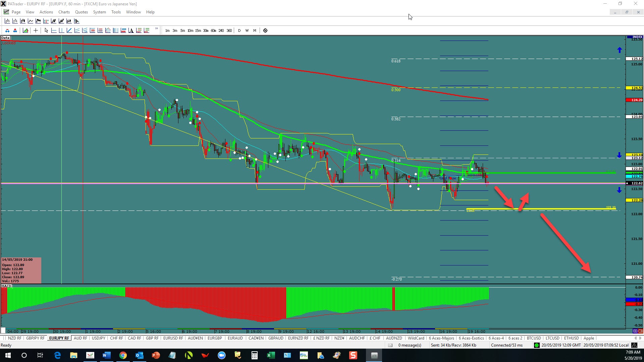Image resolution: width=644 pixels, height=362 pixels.
Task: Switch to the EURUSD RF tab
Action: pos(173,338)
